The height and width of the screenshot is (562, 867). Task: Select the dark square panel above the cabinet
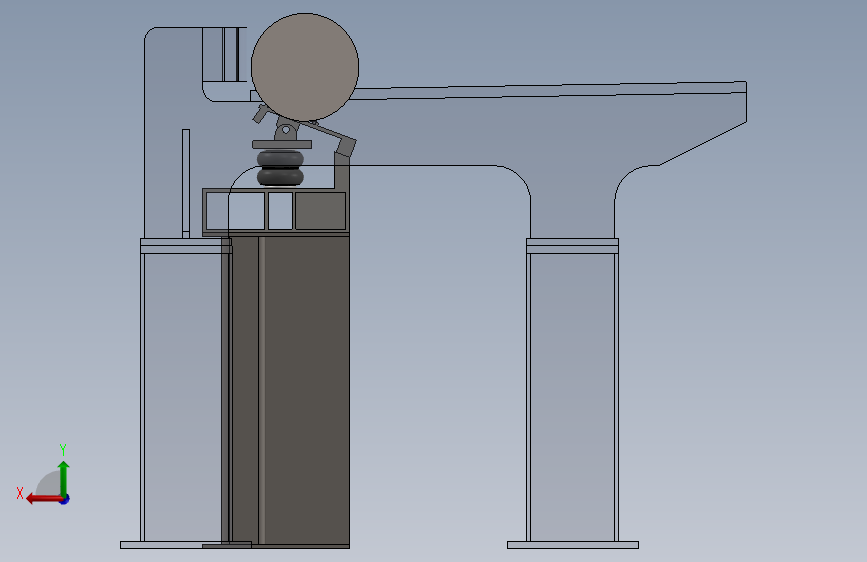(321, 211)
